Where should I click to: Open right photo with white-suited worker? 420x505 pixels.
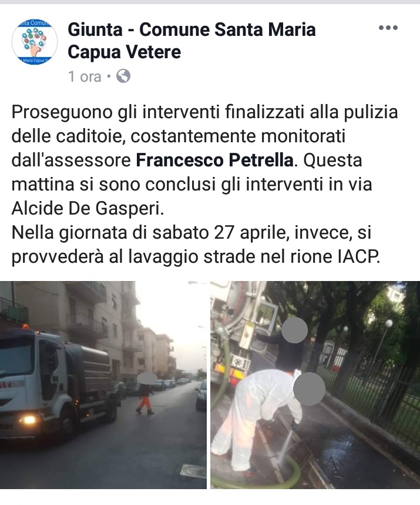point(315,385)
